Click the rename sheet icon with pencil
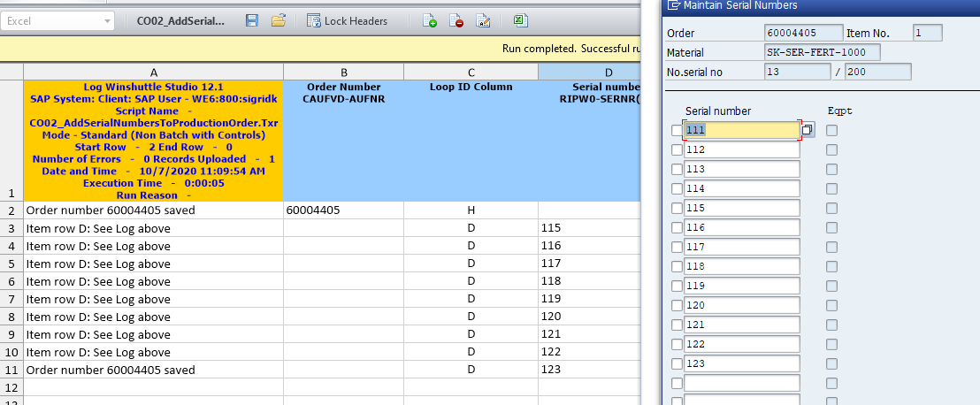 483,20
